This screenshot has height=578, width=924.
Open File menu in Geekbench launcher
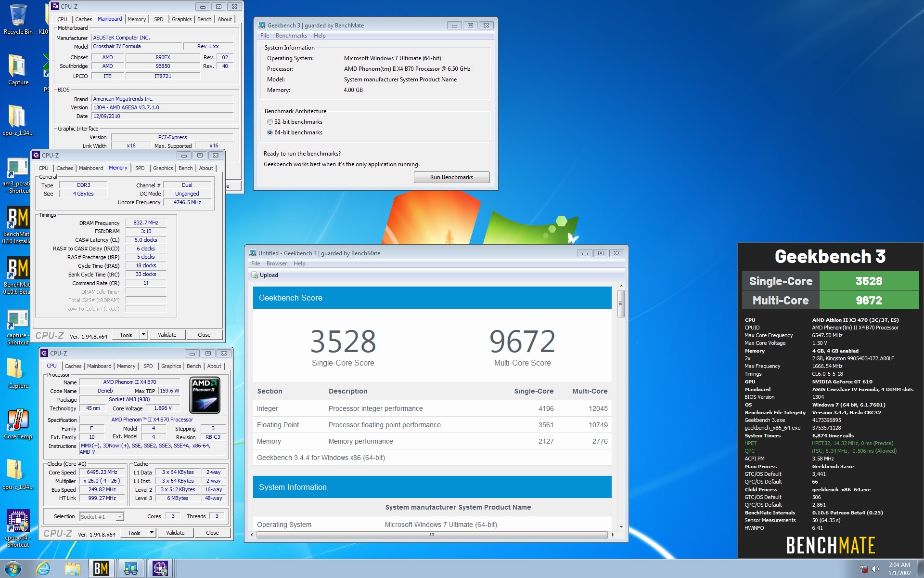coord(265,36)
